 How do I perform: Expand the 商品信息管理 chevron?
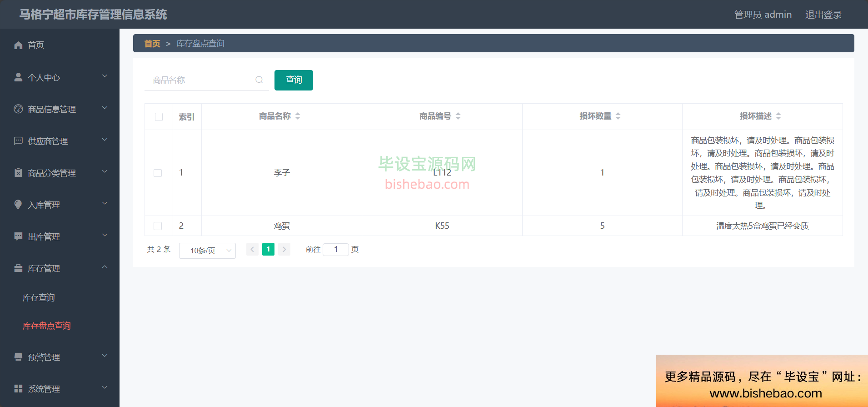105,108
